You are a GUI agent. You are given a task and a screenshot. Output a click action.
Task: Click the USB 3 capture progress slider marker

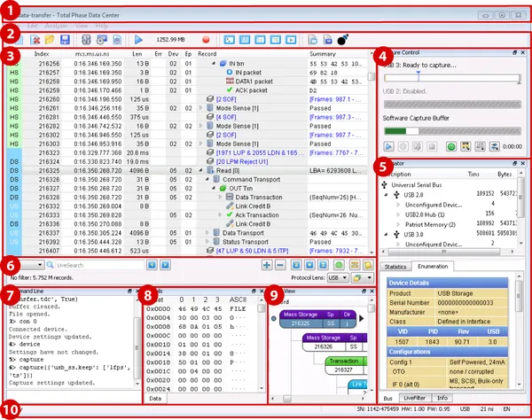419,76
